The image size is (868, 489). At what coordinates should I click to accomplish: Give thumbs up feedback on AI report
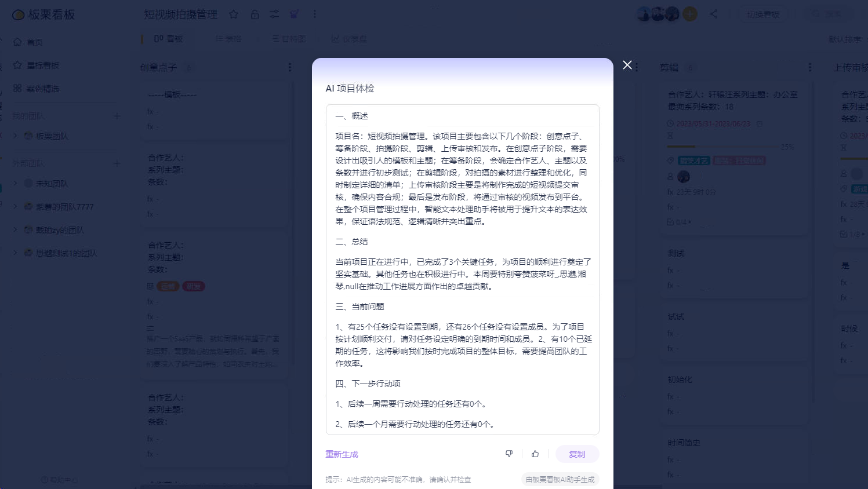[535, 454]
